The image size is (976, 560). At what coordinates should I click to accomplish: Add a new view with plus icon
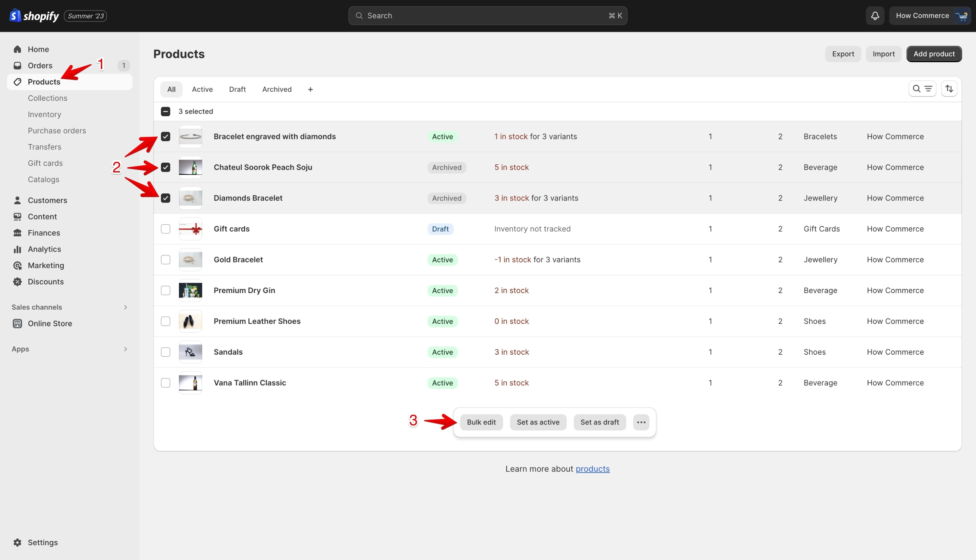click(310, 89)
